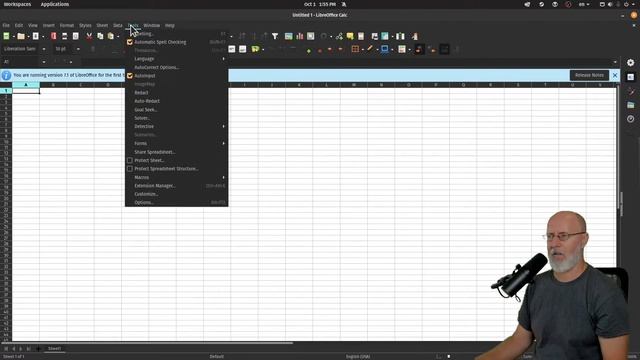Click the Conditional Formatting toolbar icon
Viewport: 640px width, 360px height.
coord(402,49)
